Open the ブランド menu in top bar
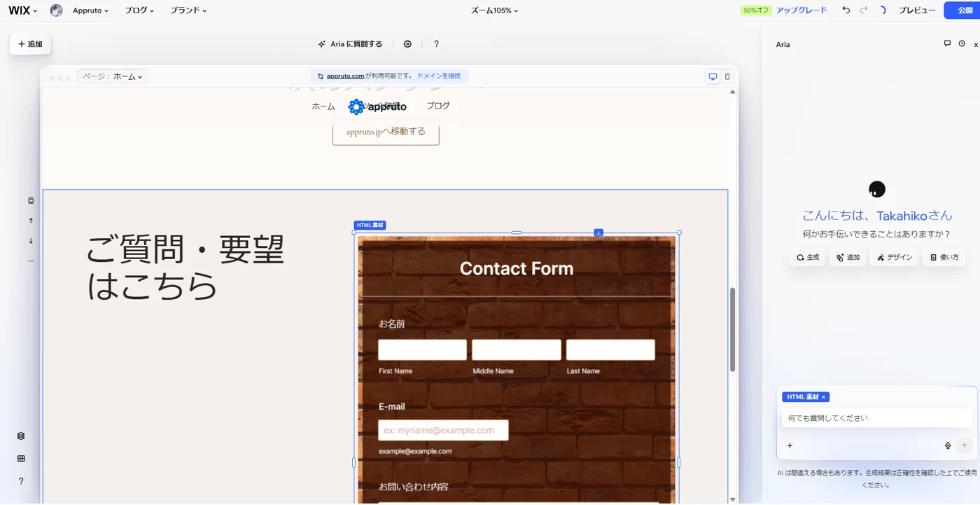This screenshot has height=505, width=980. coord(188,11)
